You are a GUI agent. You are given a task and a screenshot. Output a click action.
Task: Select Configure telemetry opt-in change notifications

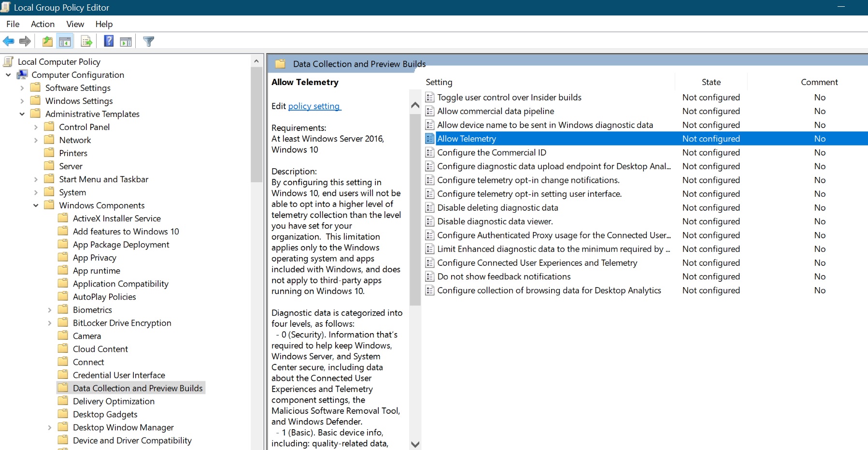point(528,180)
